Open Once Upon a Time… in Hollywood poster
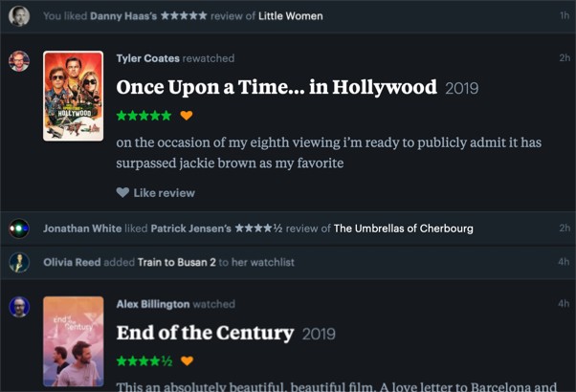576x392 pixels. pos(73,96)
